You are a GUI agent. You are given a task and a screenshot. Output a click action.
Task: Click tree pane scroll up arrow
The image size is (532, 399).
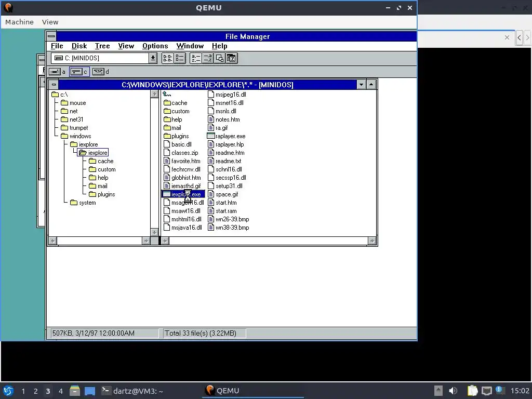click(x=154, y=94)
